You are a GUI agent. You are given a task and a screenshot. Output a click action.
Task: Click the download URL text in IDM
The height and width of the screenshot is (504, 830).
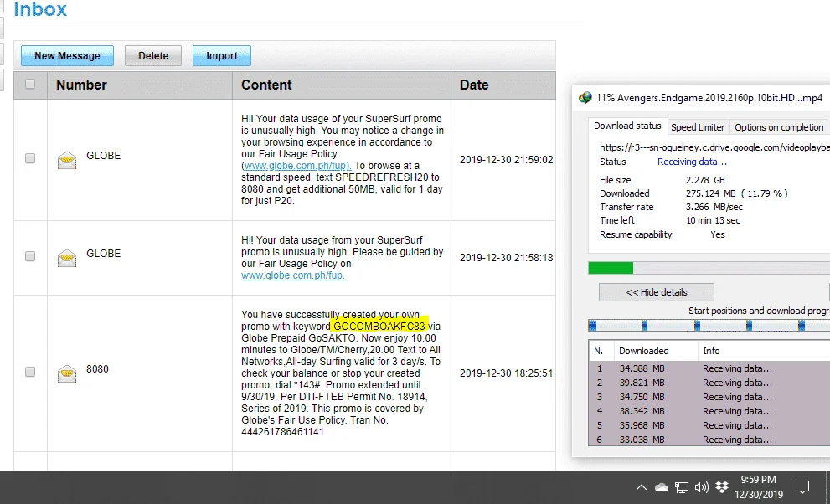click(x=714, y=147)
